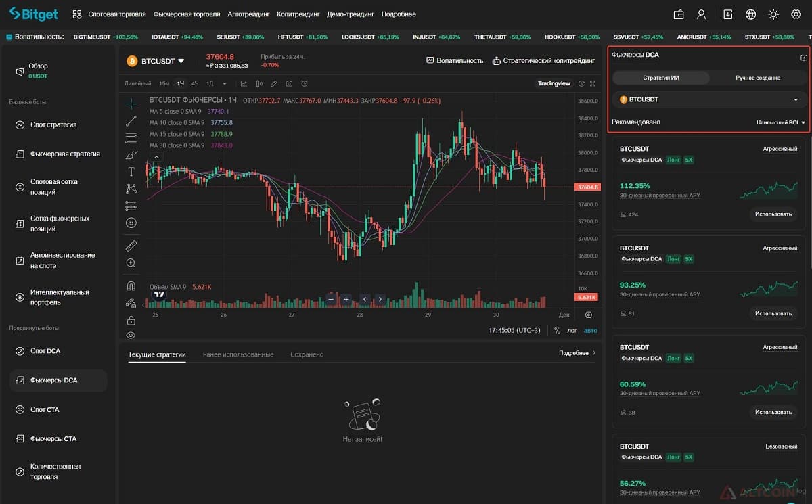The width and height of the screenshot is (812, 504).
Task: Switch to Ранее использованные tab
Action: (238, 354)
